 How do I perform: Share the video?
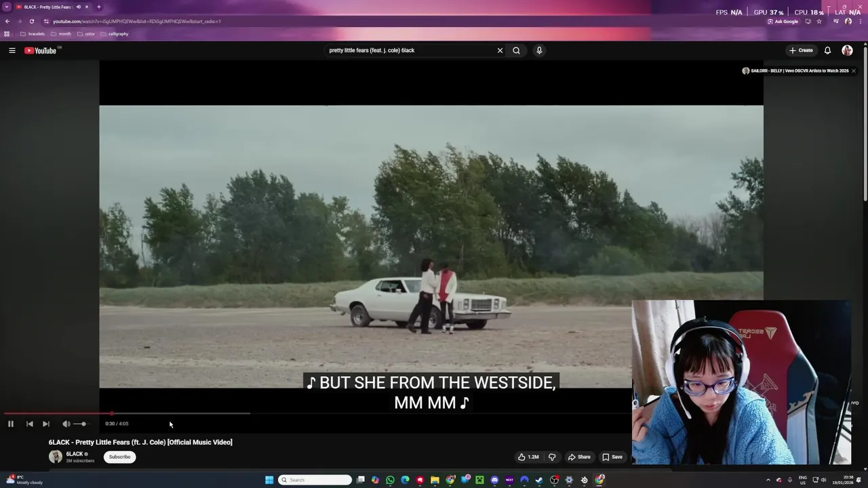pos(579,457)
